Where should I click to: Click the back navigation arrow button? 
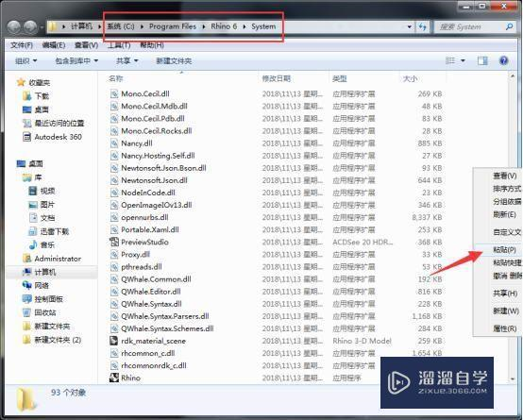pyautogui.click(x=14, y=26)
